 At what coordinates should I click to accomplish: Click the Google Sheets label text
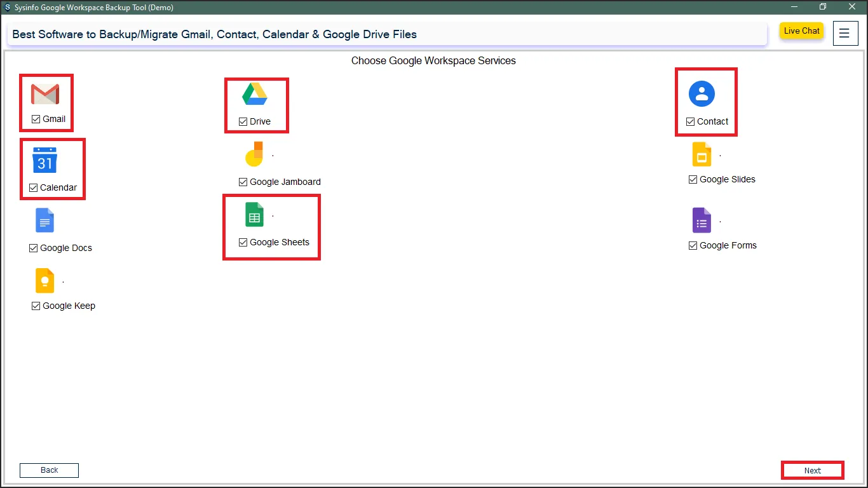280,242
